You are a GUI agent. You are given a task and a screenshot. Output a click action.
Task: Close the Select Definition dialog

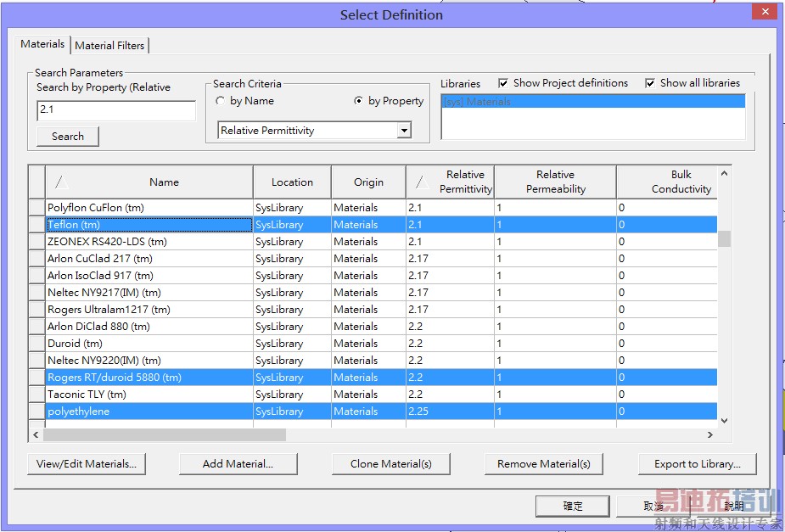(x=765, y=12)
